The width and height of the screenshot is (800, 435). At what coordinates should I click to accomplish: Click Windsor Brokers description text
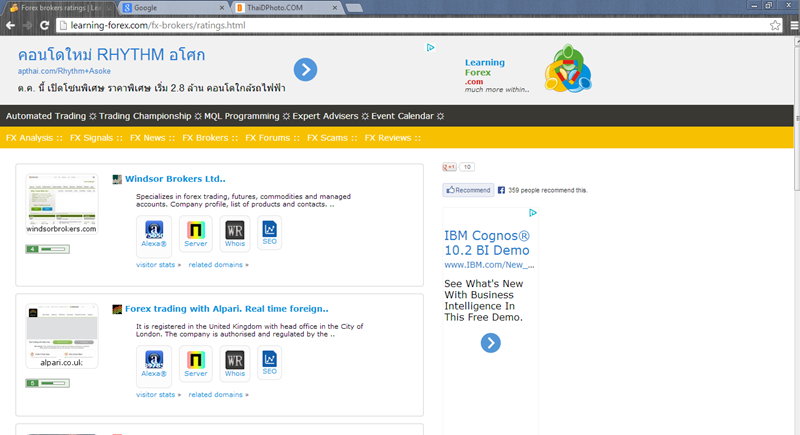243,200
